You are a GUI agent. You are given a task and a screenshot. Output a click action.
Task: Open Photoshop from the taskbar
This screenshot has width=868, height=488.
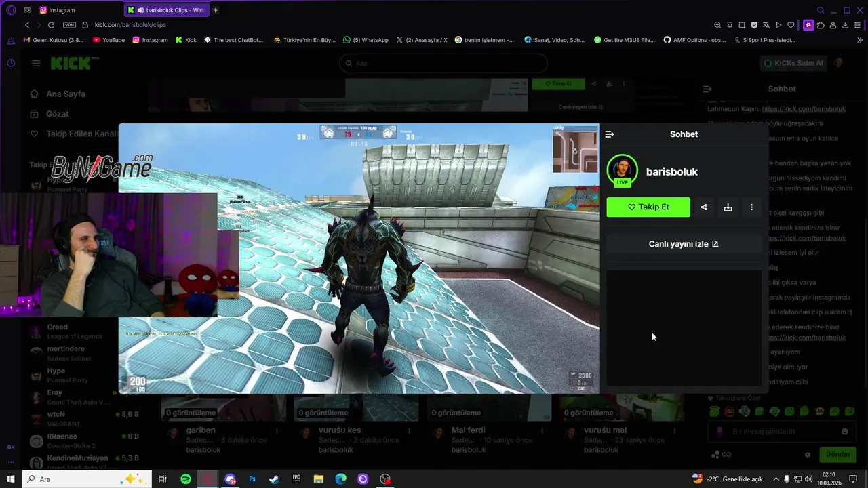click(x=252, y=479)
